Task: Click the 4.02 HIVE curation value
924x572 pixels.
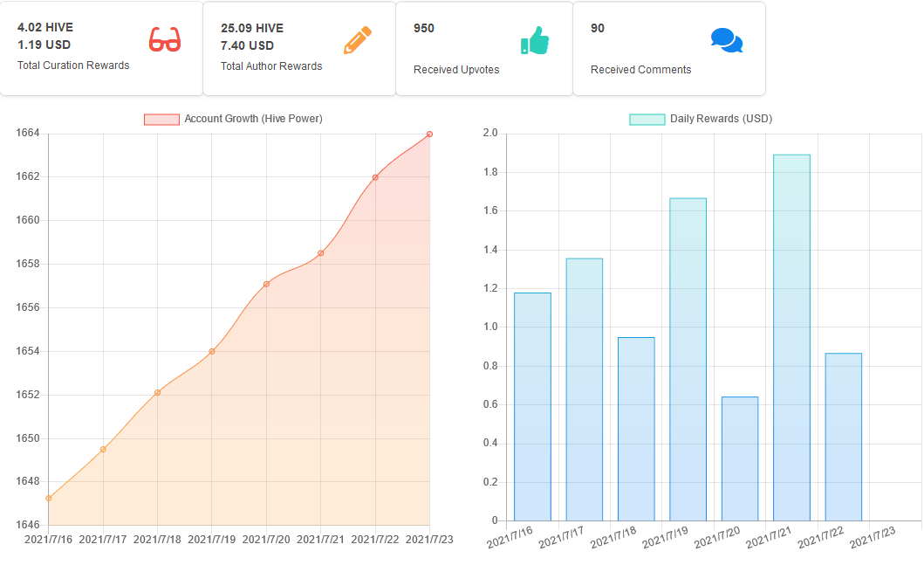Action: click(45, 27)
